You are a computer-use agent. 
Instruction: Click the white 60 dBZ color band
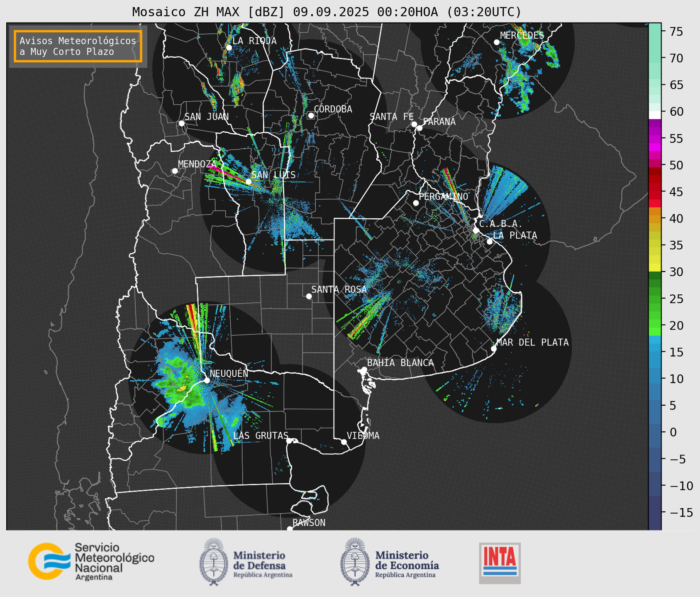coord(655,115)
